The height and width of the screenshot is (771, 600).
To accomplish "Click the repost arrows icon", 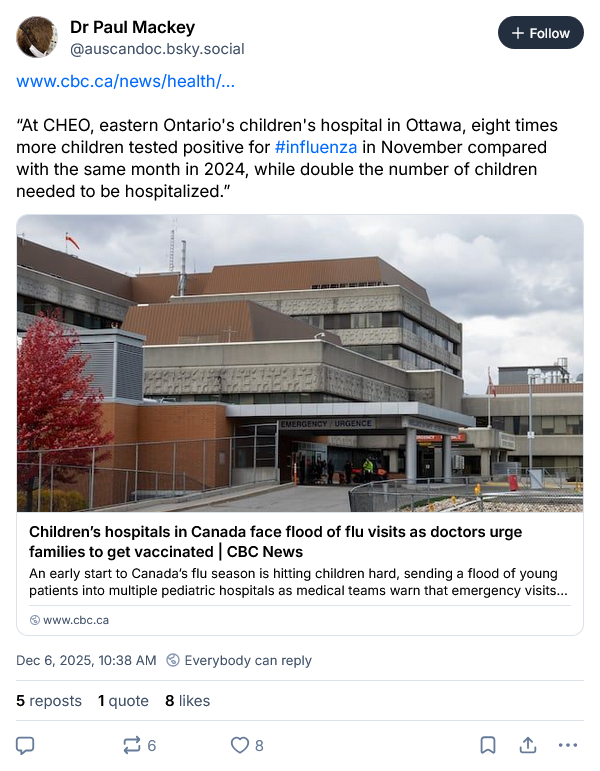I will (x=132, y=745).
